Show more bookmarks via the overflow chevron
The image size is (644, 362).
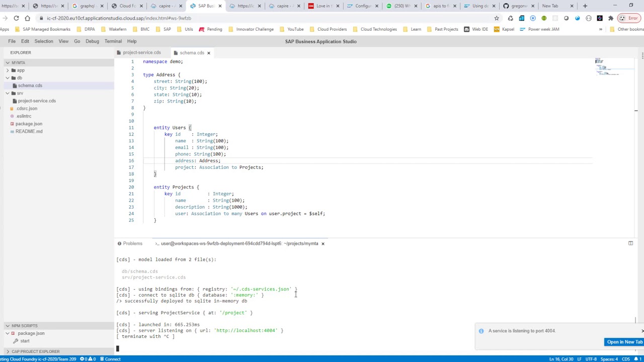(601, 29)
